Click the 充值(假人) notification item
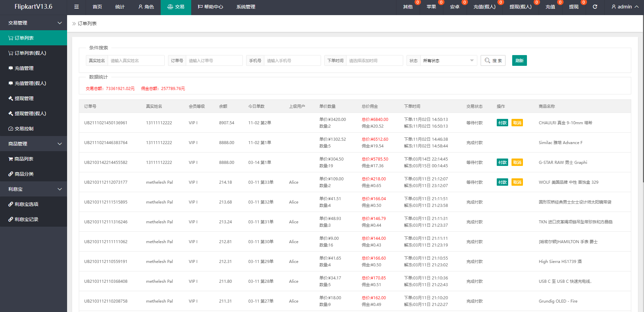 [x=484, y=7]
